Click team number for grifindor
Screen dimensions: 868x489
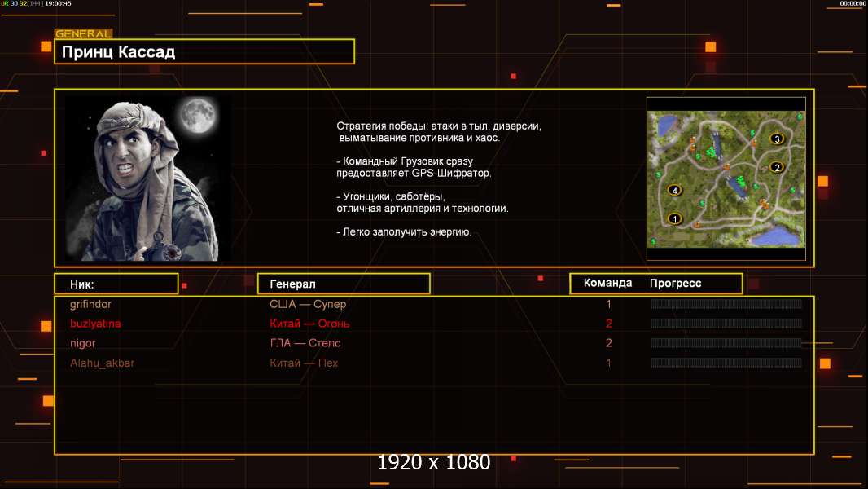click(x=608, y=304)
